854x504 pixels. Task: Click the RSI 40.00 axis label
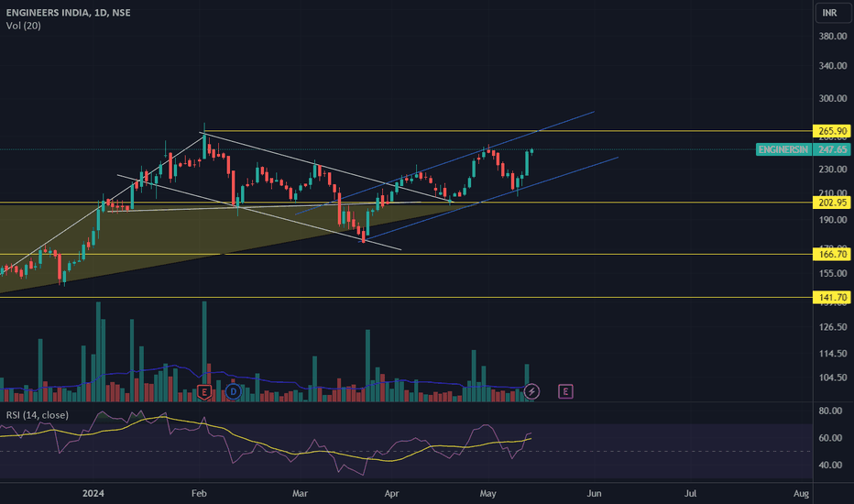(830, 466)
